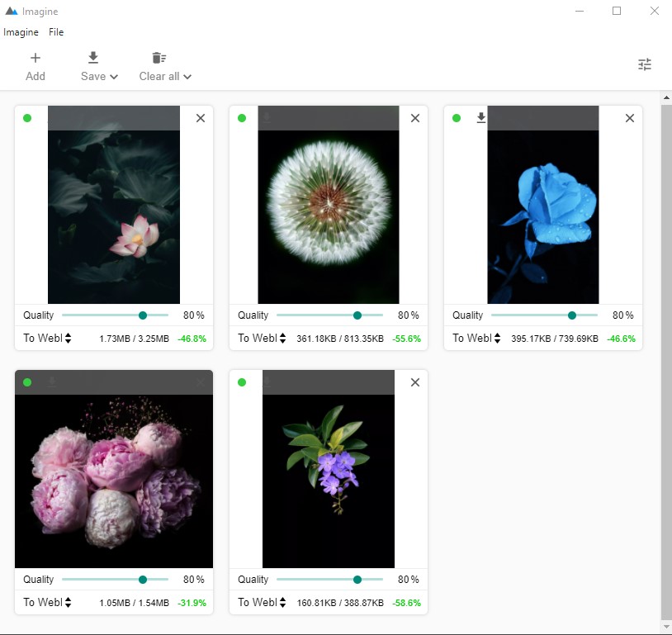Select the pink peonies image thumbnail
The height and width of the screenshot is (635, 672).
coord(114,481)
